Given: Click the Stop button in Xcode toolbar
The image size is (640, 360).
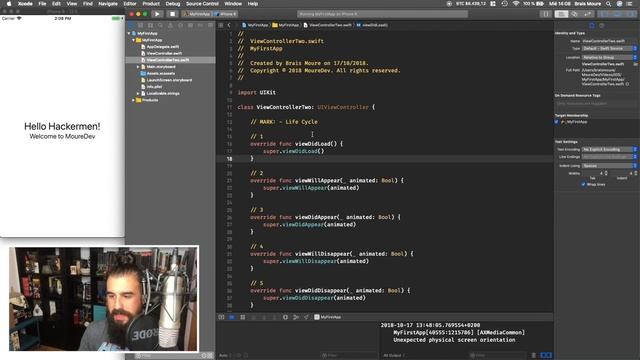Looking at the screenshot, I should [172, 14].
